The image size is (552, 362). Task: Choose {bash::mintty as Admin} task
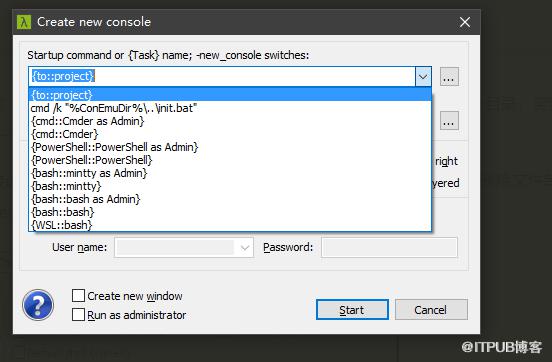pos(230,173)
